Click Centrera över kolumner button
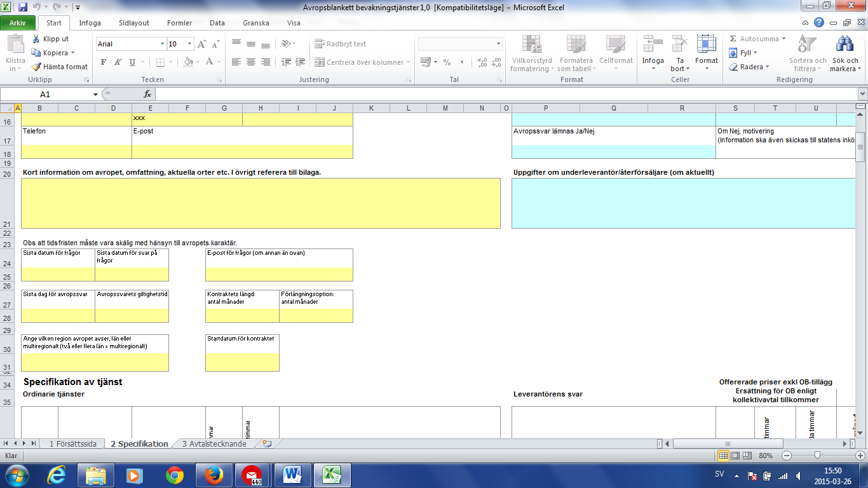 pyautogui.click(x=362, y=62)
